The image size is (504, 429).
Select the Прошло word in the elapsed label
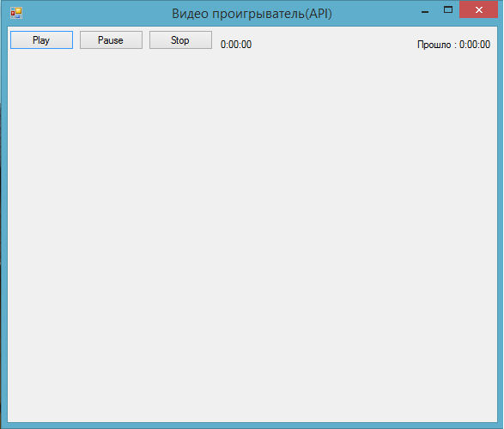pyautogui.click(x=434, y=45)
